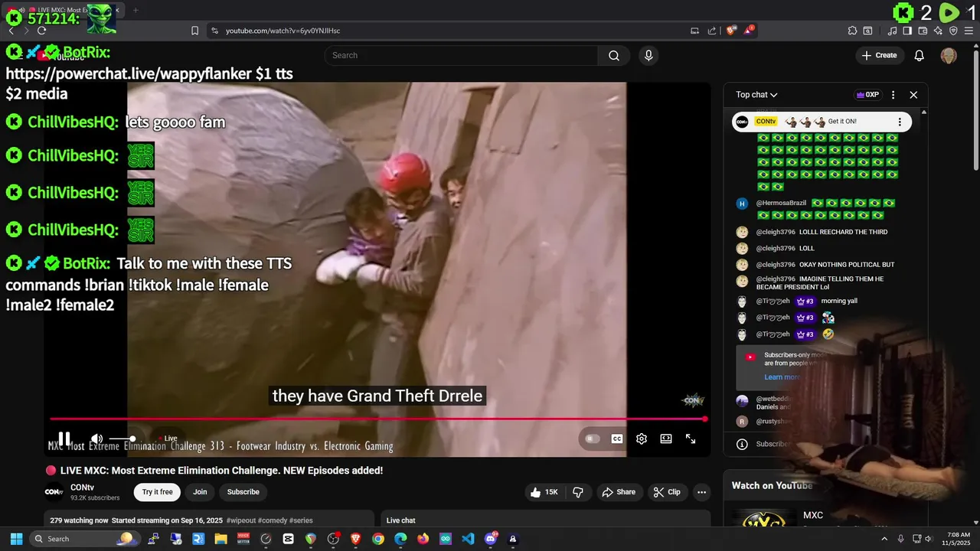The image size is (980, 551).
Task: Open Microsoft Edge from taskbar
Action: [400, 539]
